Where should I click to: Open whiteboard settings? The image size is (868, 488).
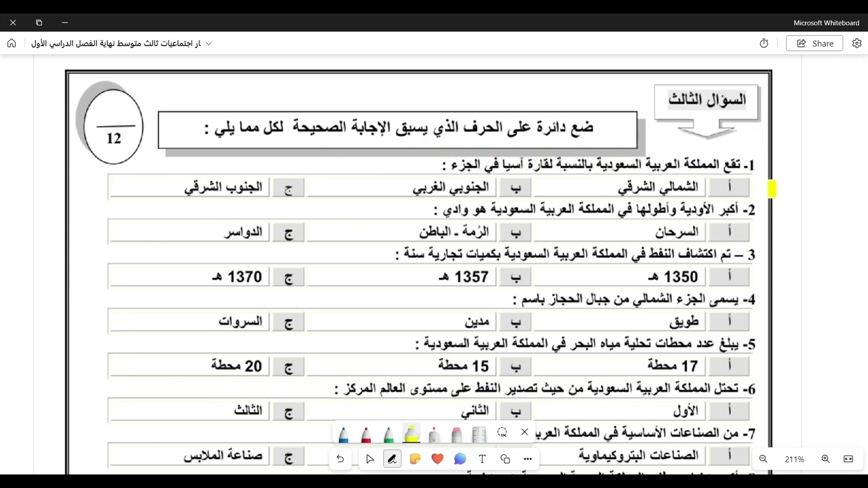click(x=856, y=43)
